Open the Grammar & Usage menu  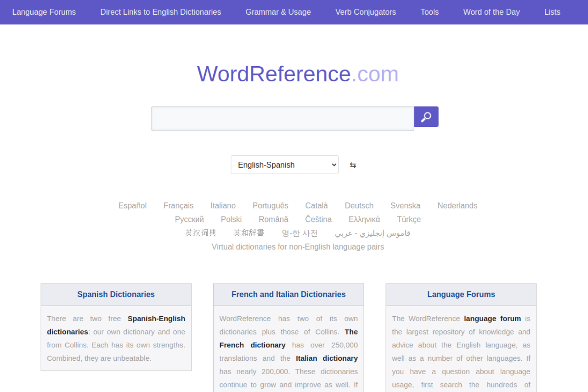click(x=278, y=12)
